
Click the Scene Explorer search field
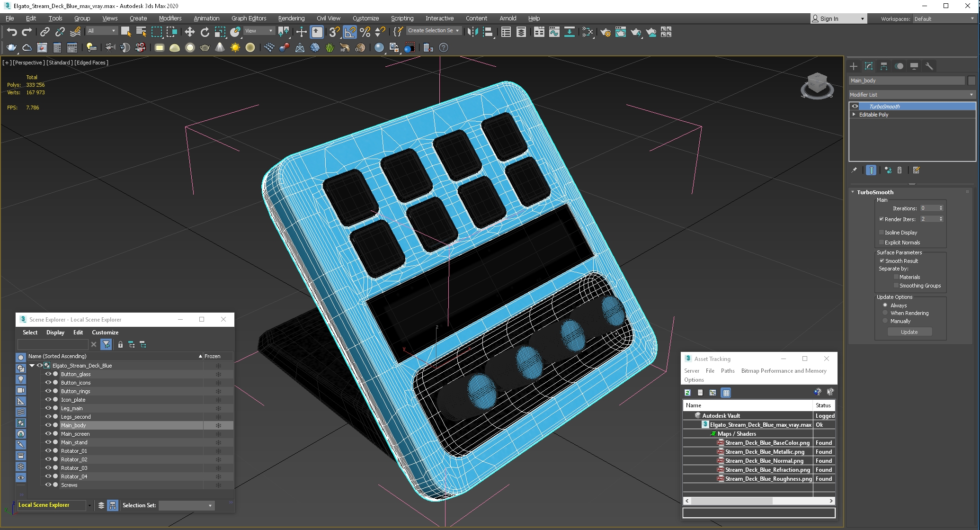53,344
